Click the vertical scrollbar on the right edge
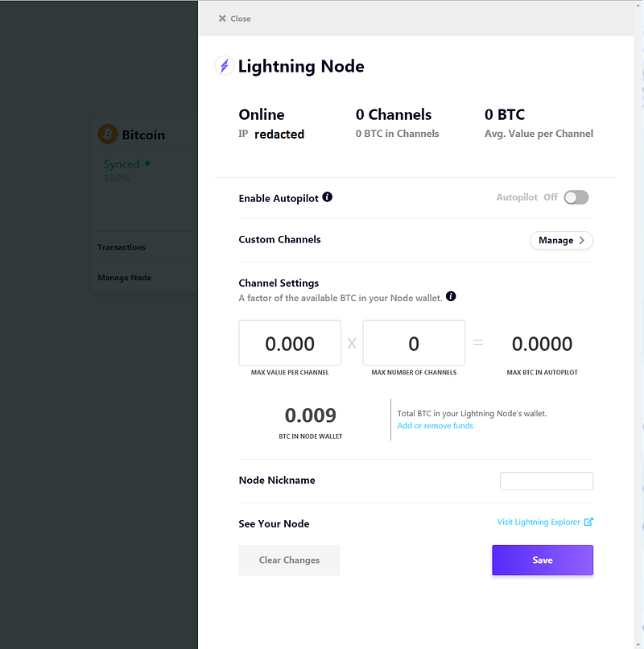The height and width of the screenshot is (649, 644). click(638, 324)
